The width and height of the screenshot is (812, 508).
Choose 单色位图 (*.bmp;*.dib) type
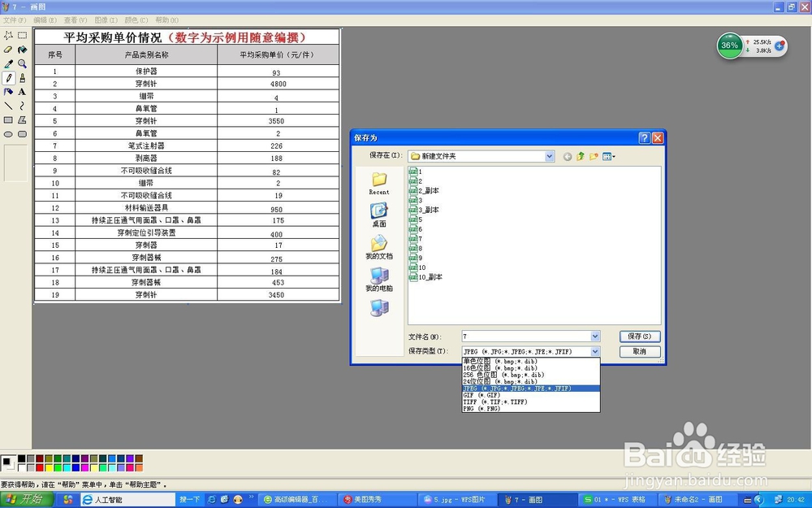(x=531, y=362)
